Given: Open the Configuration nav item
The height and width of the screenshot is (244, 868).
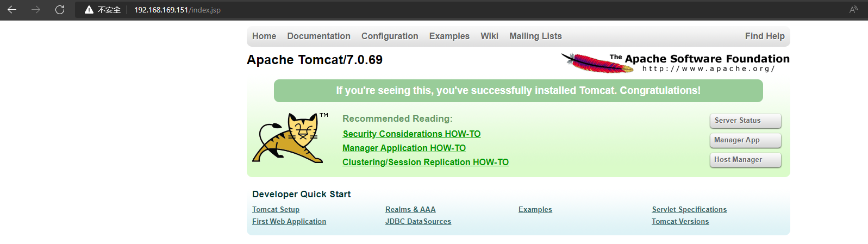Looking at the screenshot, I should [390, 36].
